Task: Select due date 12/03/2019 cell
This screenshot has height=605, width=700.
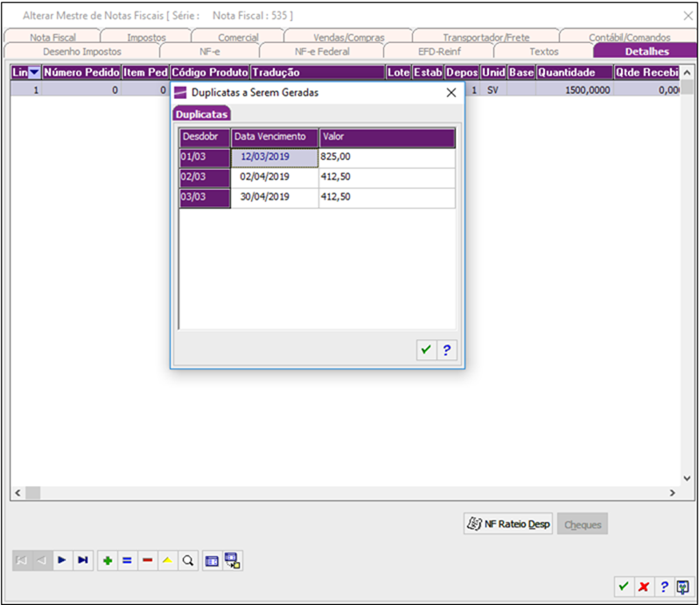Action: coord(274,157)
